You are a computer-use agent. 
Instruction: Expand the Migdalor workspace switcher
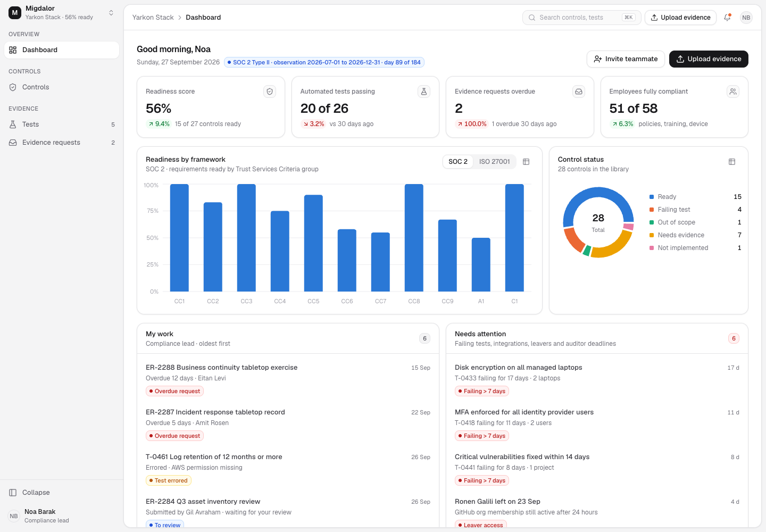[x=111, y=13]
